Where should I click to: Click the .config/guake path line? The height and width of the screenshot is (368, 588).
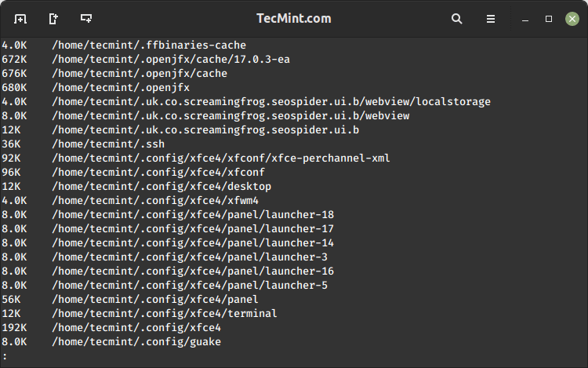pyautogui.click(x=136, y=341)
